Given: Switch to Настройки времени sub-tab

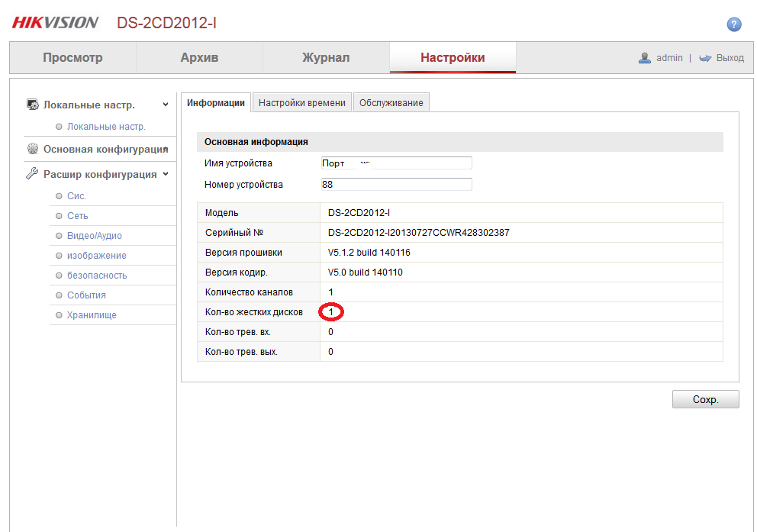Looking at the screenshot, I should point(302,102).
